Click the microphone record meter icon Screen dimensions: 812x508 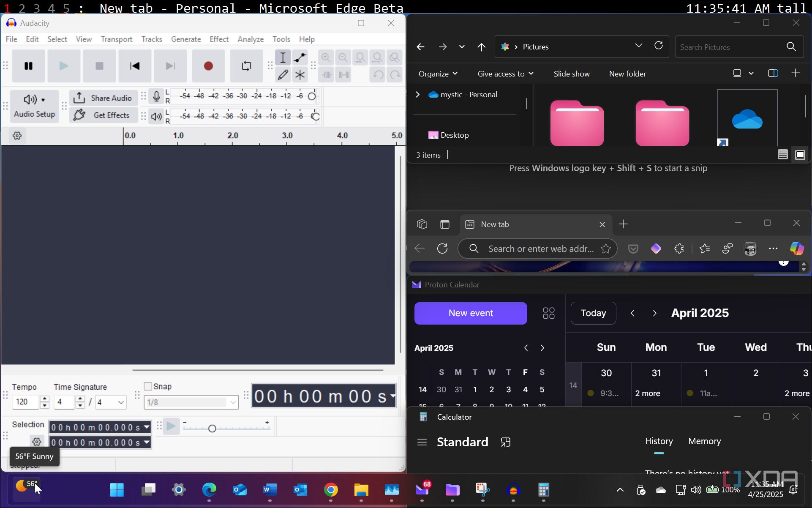tap(156, 96)
